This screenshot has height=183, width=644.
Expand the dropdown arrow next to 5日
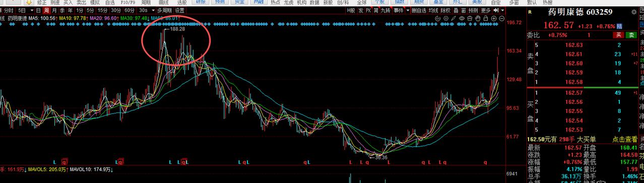click(32, 10)
